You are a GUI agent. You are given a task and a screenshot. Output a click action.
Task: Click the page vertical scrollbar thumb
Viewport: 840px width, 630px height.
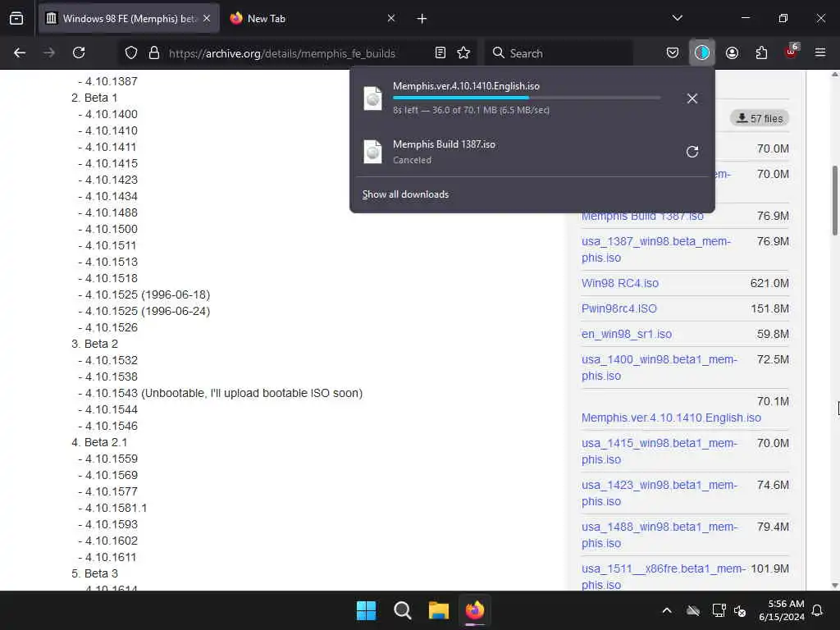click(834, 201)
